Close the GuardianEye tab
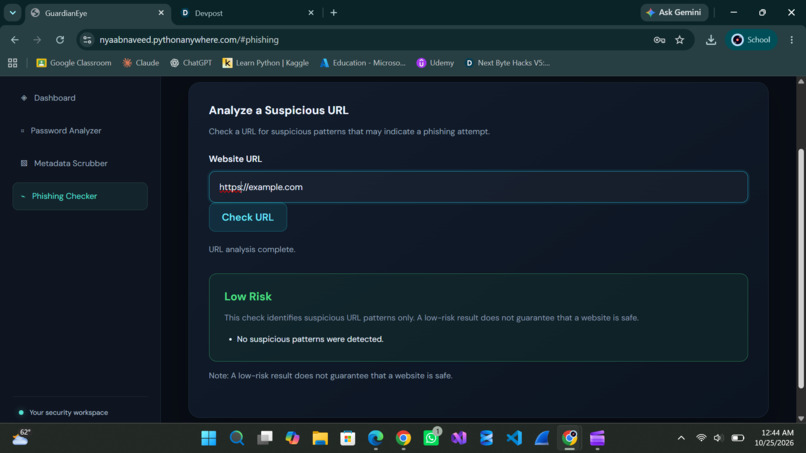This screenshot has height=453, width=806. click(x=161, y=13)
